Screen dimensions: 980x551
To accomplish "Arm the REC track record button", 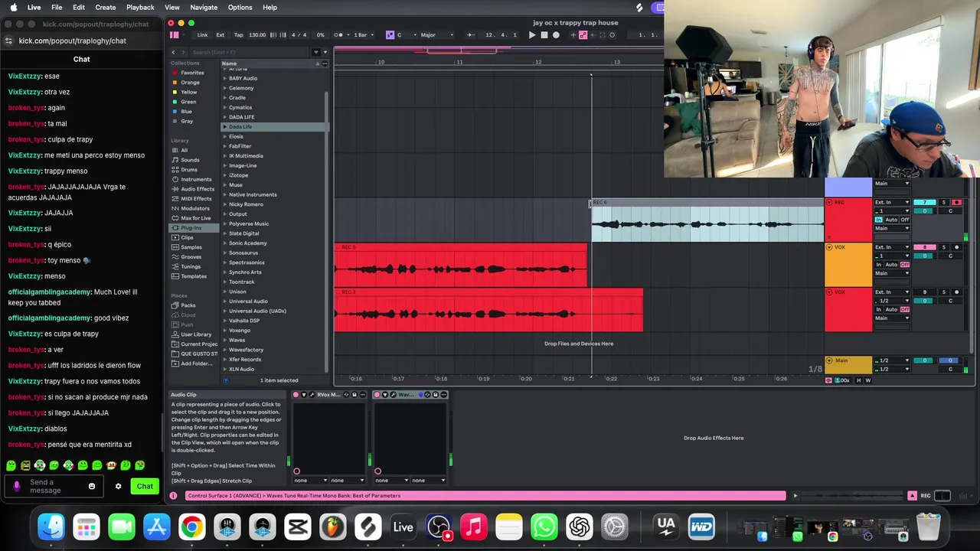I will [956, 202].
